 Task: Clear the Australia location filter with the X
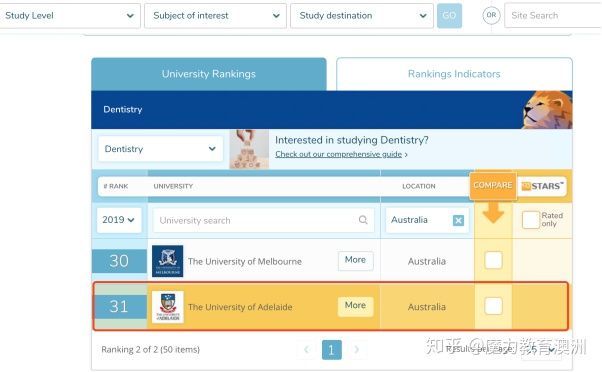(458, 220)
